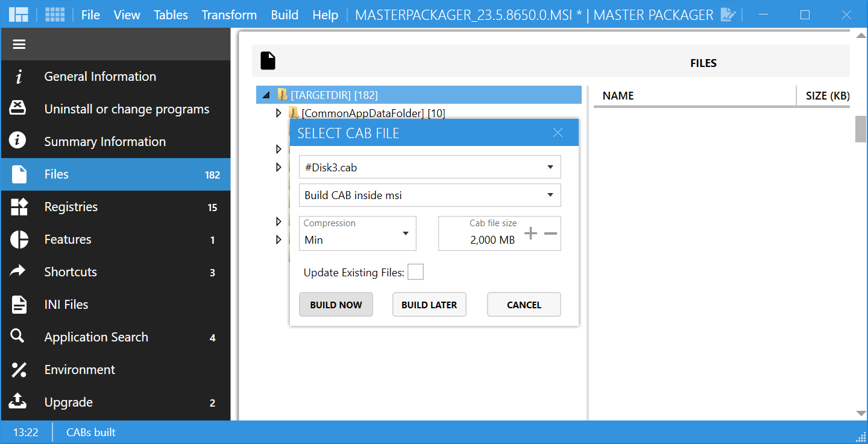Screen dimensions: 868x444
Task: Open the Shortcuts section
Action: [116, 272]
